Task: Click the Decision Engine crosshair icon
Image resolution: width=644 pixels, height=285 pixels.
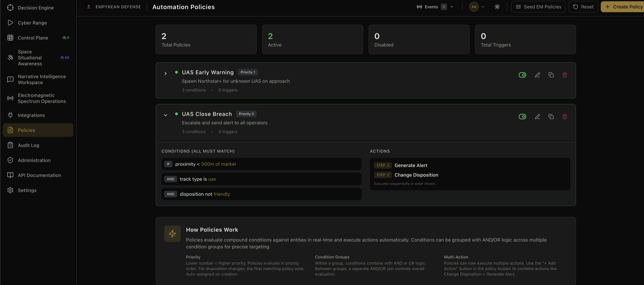Action: (x=10, y=8)
